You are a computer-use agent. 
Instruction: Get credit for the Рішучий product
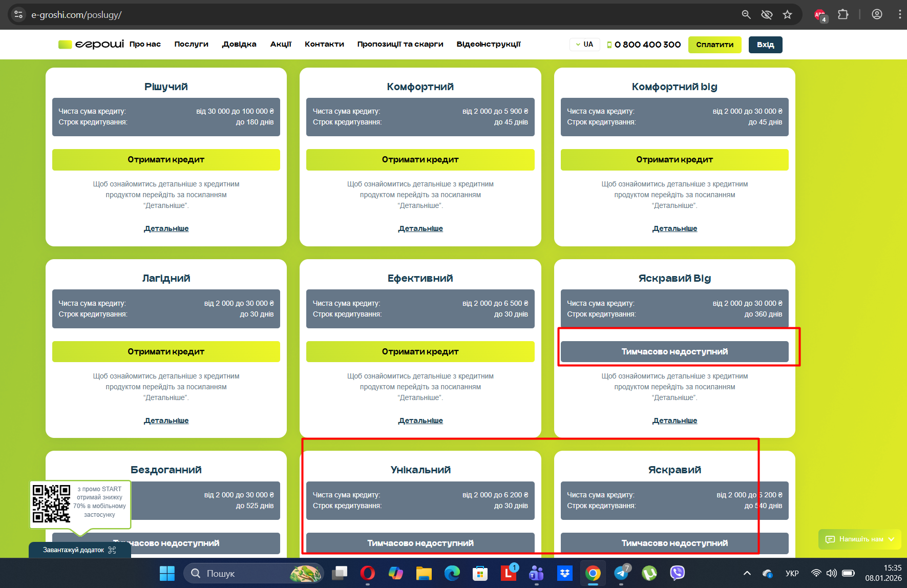166,160
